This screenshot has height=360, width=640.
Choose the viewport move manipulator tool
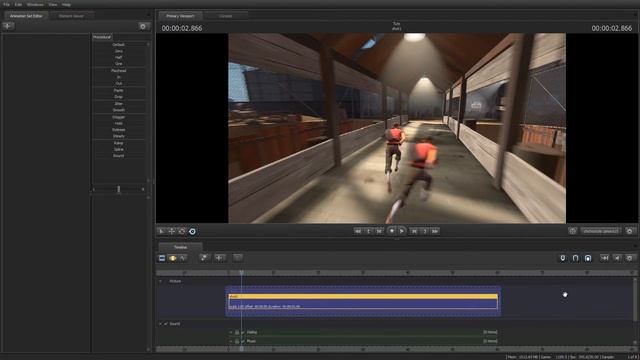tap(171, 231)
